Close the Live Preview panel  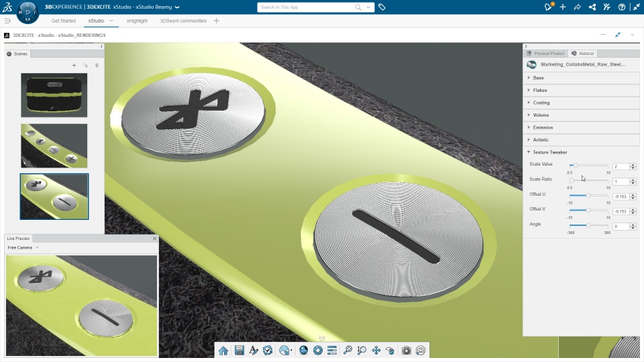154,238
